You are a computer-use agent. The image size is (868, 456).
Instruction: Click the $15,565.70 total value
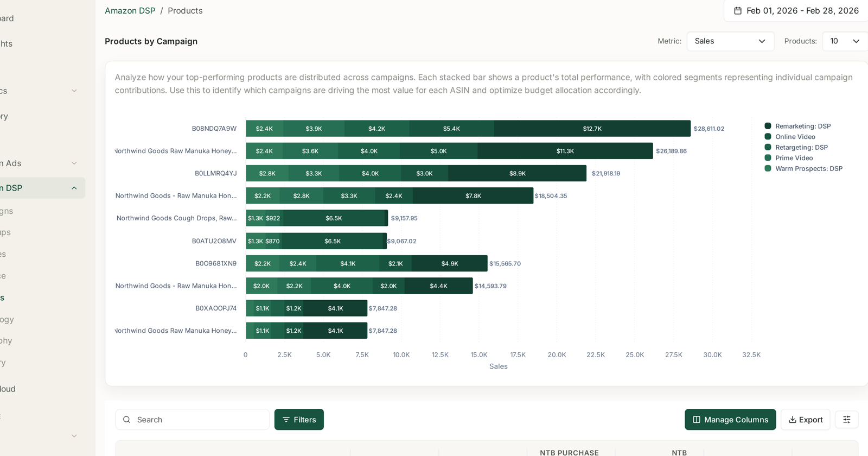[505, 263]
